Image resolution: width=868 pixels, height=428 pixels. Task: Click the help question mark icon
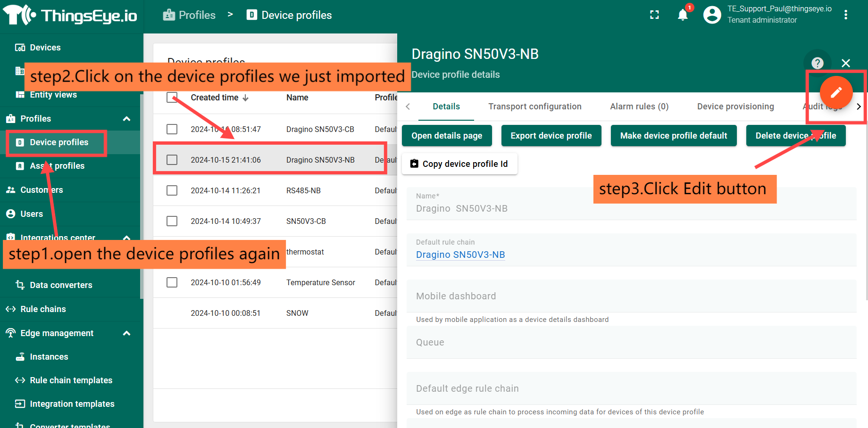817,63
